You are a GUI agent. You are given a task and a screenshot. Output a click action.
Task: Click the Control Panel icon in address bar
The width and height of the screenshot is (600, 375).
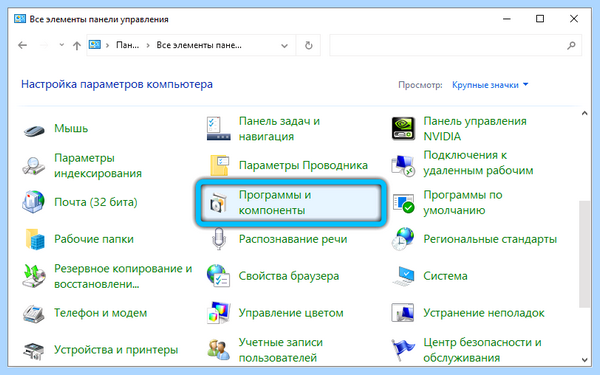[95, 45]
